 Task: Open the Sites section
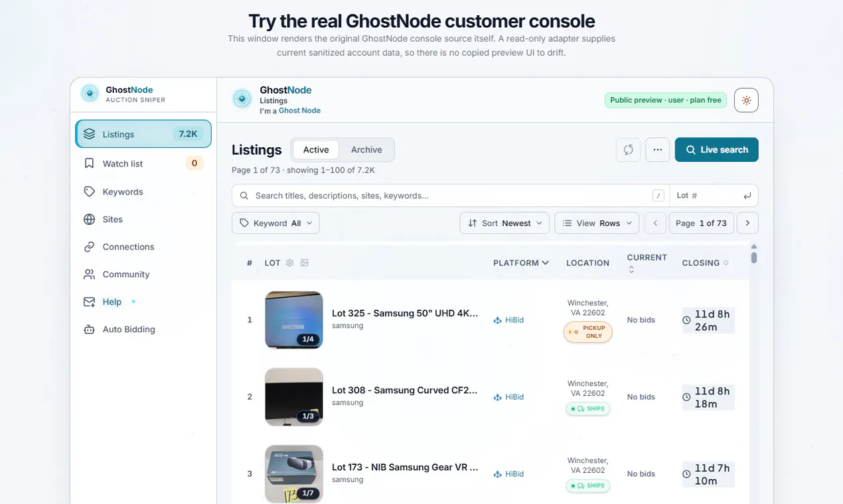click(x=143, y=219)
